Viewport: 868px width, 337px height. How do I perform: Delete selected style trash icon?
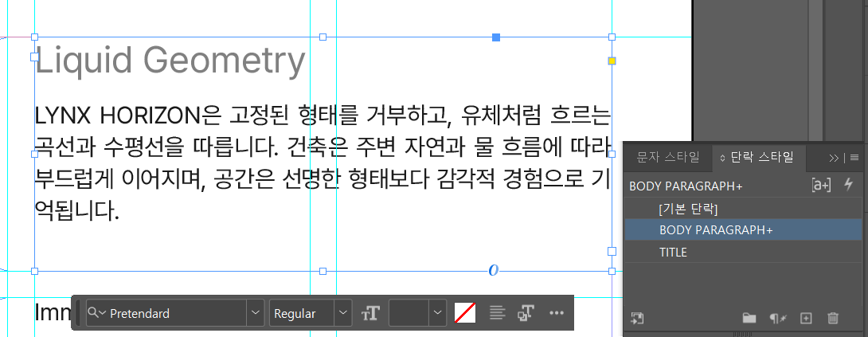pyautogui.click(x=833, y=318)
